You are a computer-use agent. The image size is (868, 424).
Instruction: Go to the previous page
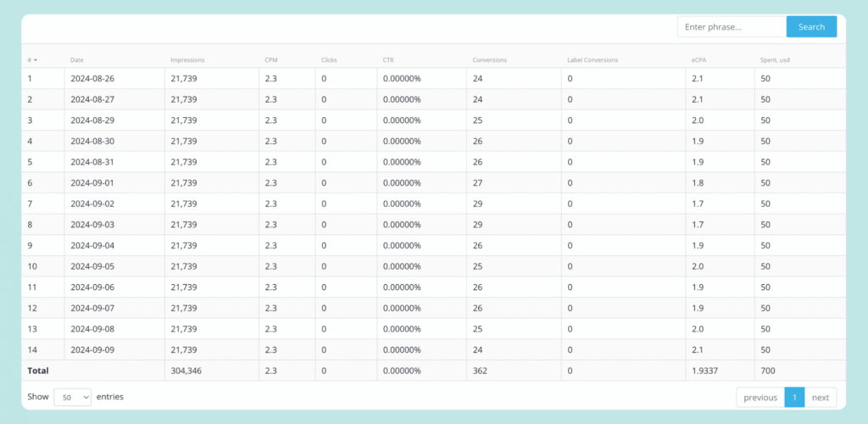tap(760, 398)
